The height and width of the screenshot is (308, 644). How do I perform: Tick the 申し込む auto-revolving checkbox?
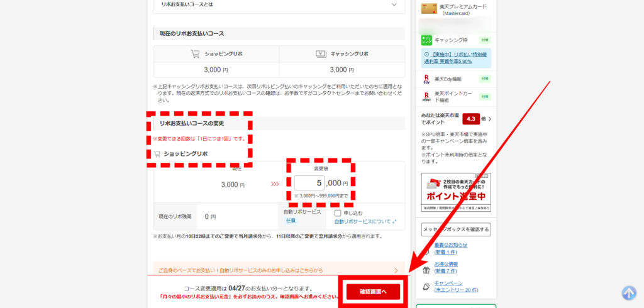point(338,214)
